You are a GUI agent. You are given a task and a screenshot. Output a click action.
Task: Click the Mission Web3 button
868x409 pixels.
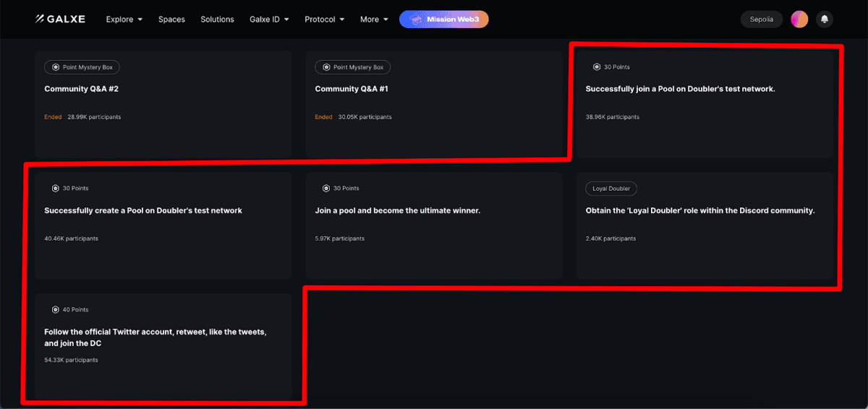(x=444, y=20)
